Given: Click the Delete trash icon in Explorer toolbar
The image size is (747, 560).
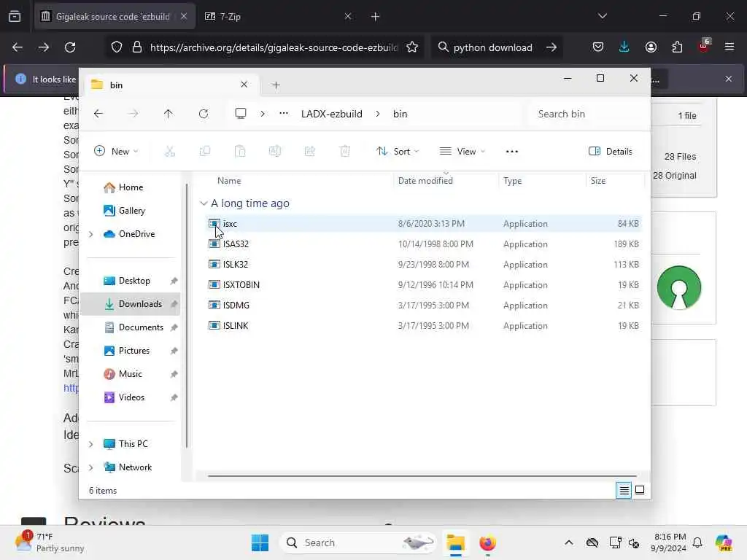Looking at the screenshot, I should 345,152.
